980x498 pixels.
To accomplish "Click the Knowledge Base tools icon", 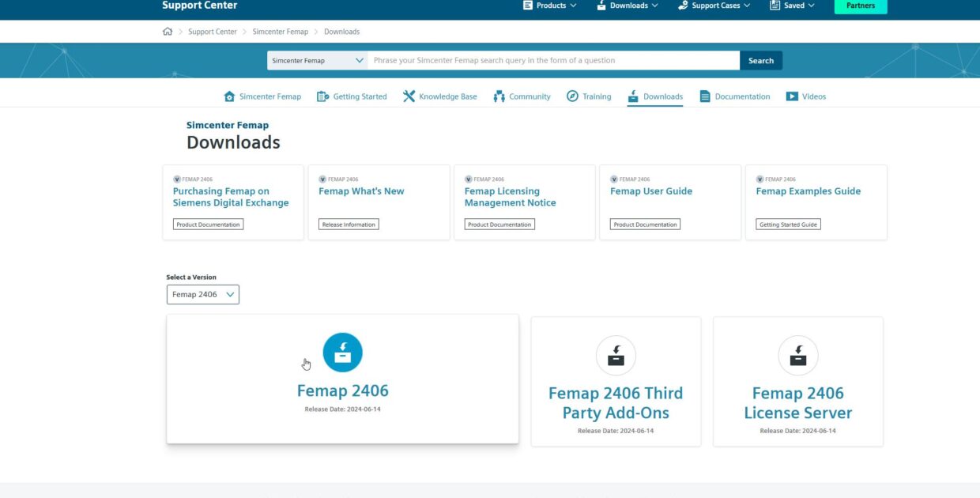I will [409, 96].
